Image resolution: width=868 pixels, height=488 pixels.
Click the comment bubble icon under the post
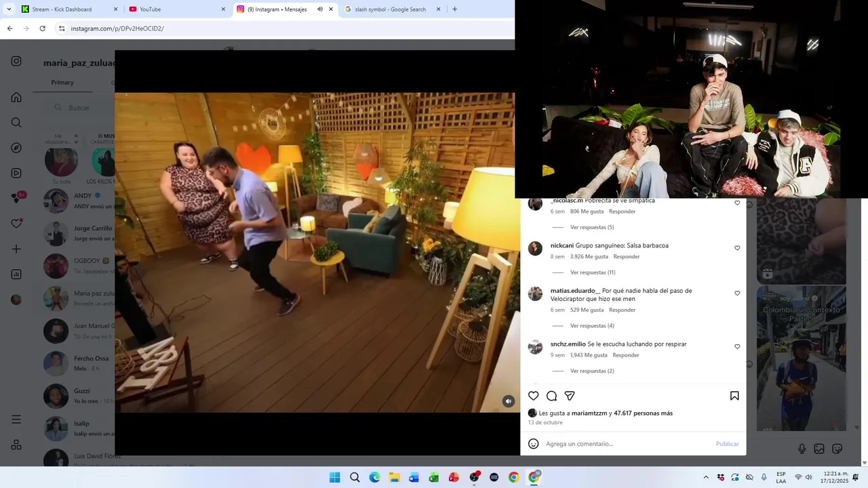click(x=552, y=396)
